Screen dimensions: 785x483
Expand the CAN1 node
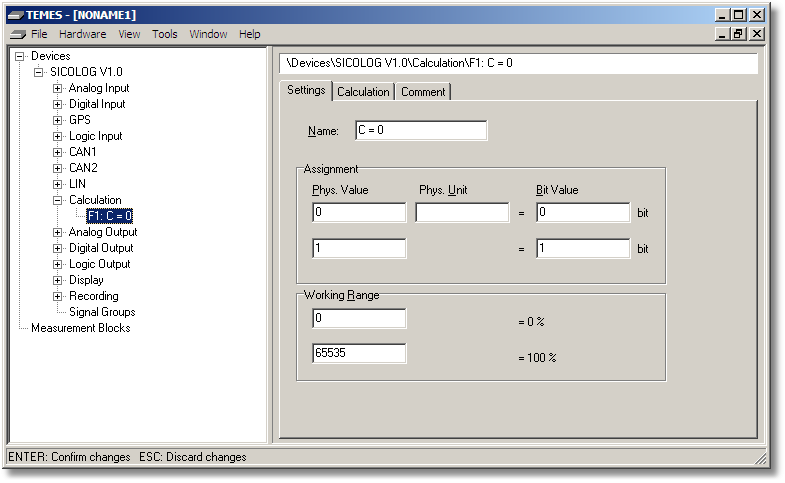tap(58, 152)
